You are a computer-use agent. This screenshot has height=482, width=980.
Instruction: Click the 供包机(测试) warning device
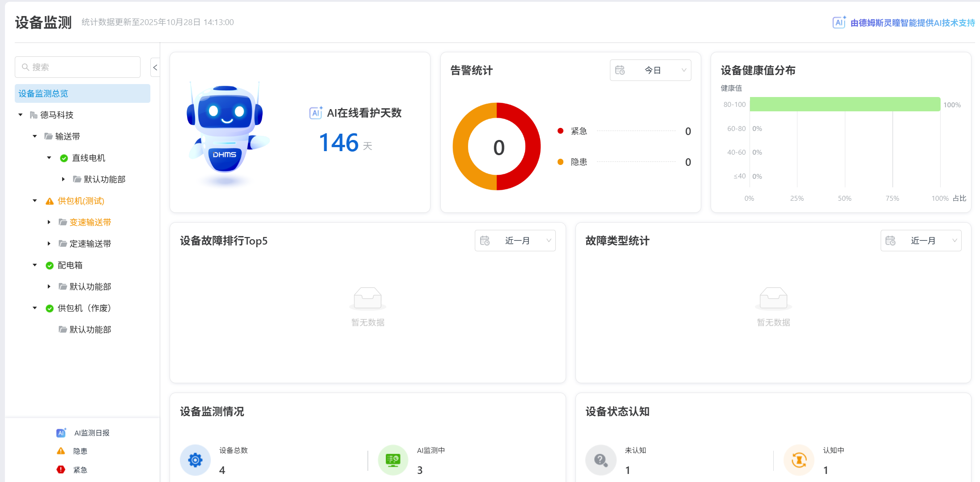click(x=81, y=201)
